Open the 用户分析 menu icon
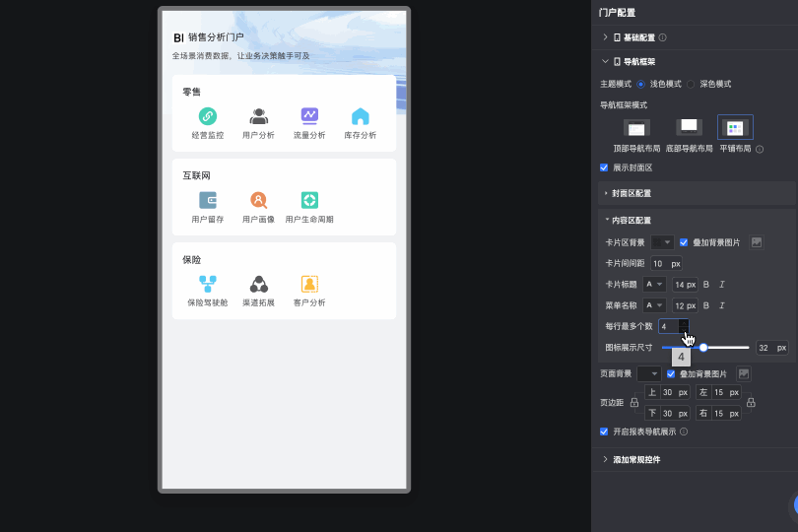 pos(258,116)
